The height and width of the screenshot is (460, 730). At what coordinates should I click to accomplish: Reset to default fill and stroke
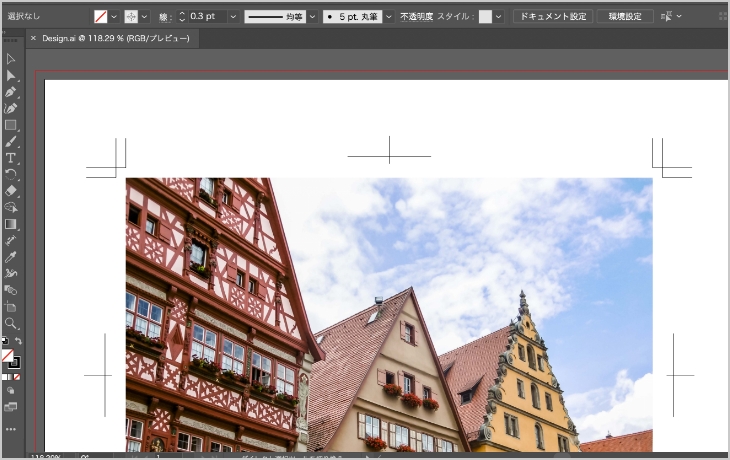(5, 340)
